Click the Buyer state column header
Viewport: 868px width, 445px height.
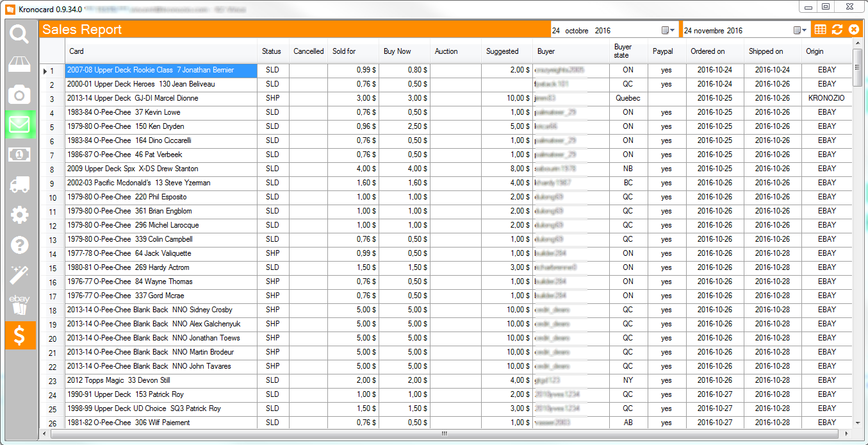629,51
